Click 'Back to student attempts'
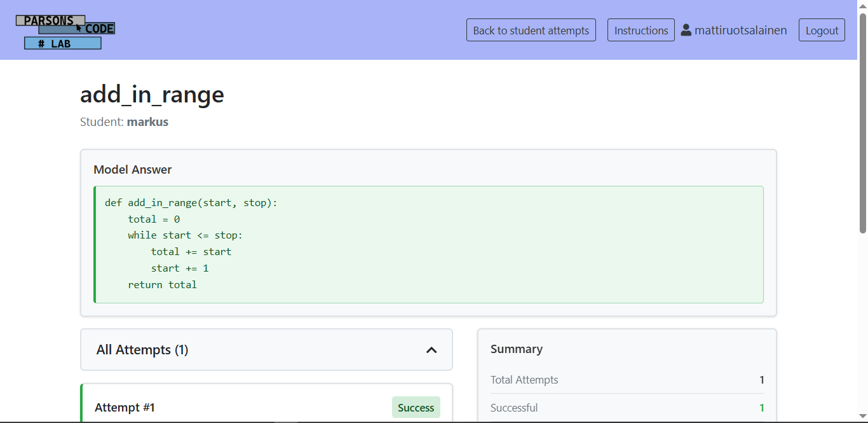868x423 pixels. (531, 29)
